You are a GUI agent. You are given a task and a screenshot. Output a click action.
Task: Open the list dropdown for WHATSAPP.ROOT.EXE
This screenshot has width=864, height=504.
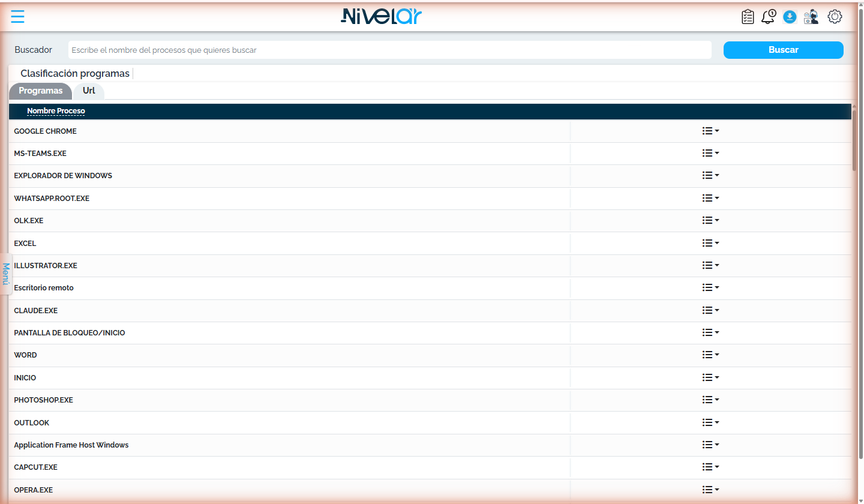point(710,198)
